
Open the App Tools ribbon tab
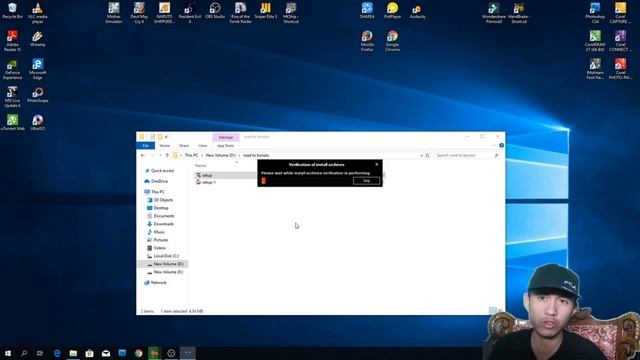tap(226, 146)
